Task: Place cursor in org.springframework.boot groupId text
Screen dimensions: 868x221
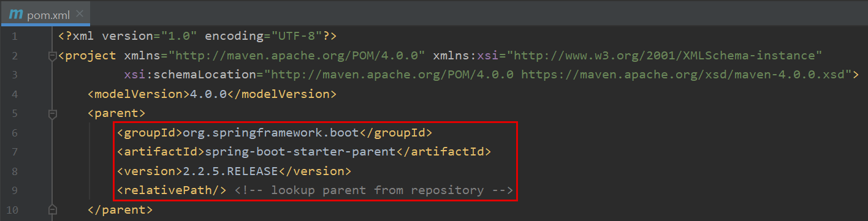Action: pos(271,132)
